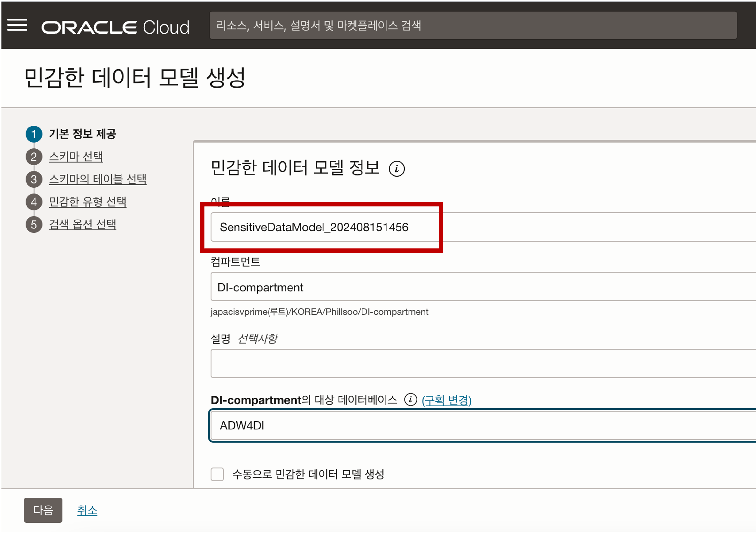Screen dimensions: 756x533
Task: Focus the resource and service search bar
Action: click(473, 25)
